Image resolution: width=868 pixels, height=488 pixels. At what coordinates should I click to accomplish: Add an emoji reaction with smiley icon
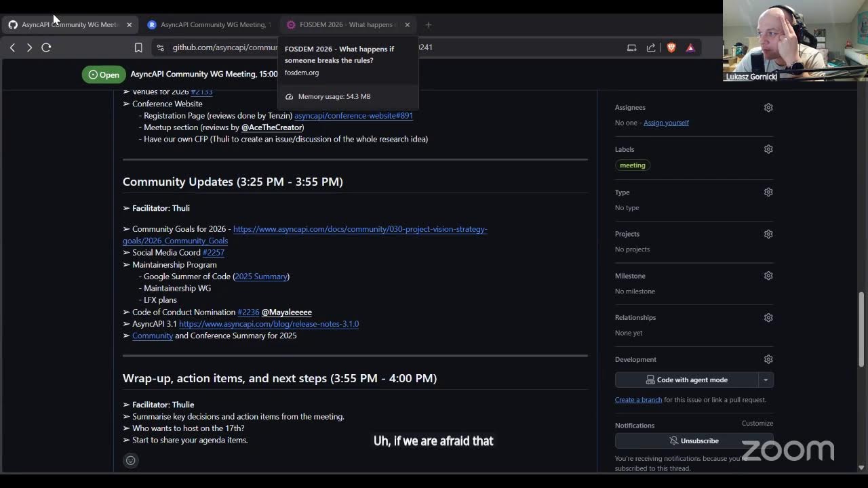tap(131, 460)
